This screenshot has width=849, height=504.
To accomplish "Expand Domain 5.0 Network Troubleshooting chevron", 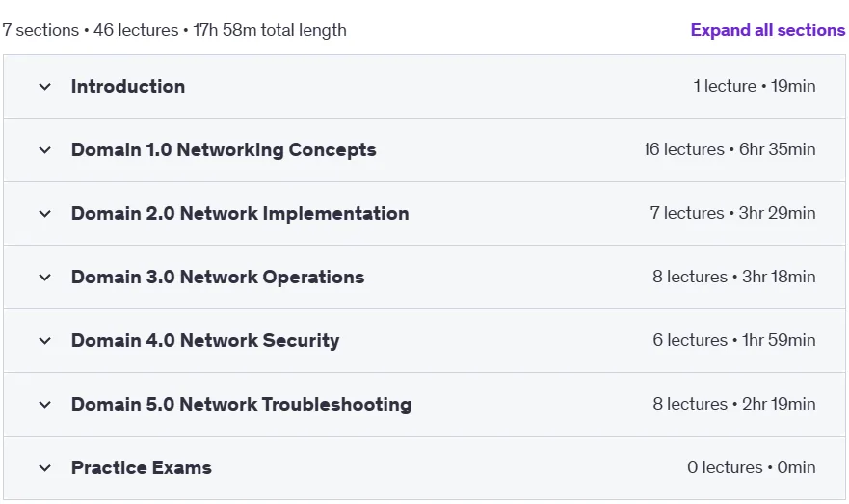I will tap(45, 405).
